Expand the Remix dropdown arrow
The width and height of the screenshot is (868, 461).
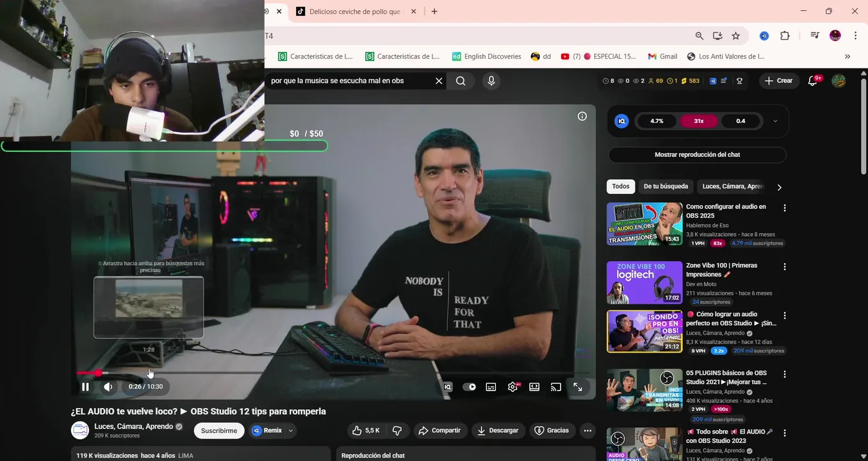(x=291, y=431)
